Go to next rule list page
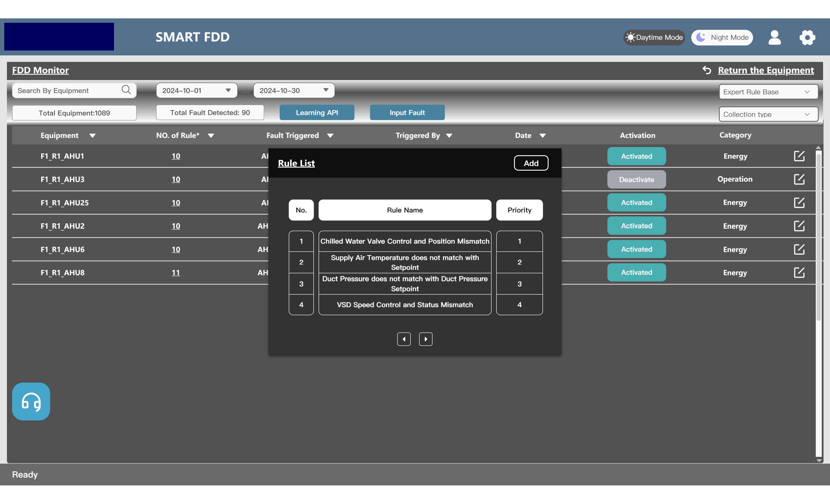This screenshot has width=830, height=504. [x=425, y=339]
